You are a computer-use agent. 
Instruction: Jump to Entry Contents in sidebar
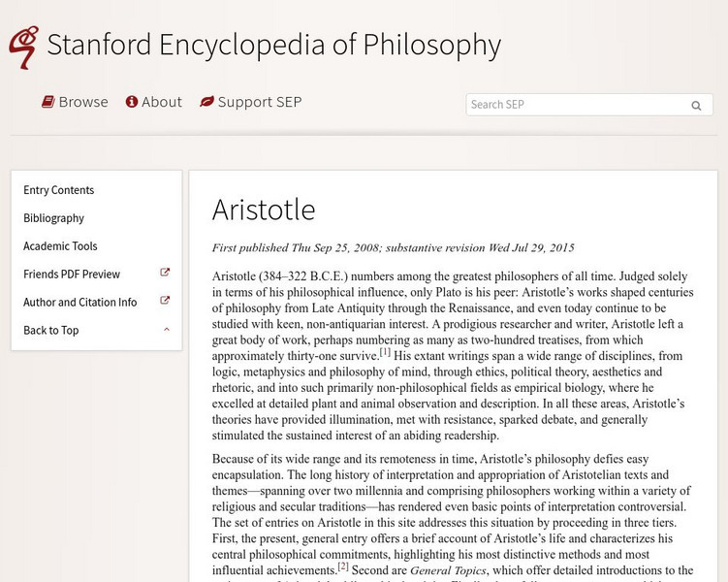pyautogui.click(x=59, y=190)
